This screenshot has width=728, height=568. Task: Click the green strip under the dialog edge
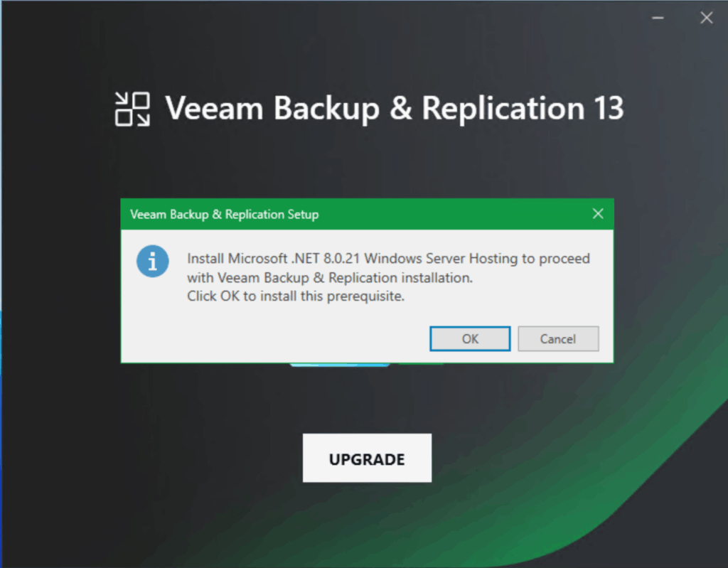[419, 365]
